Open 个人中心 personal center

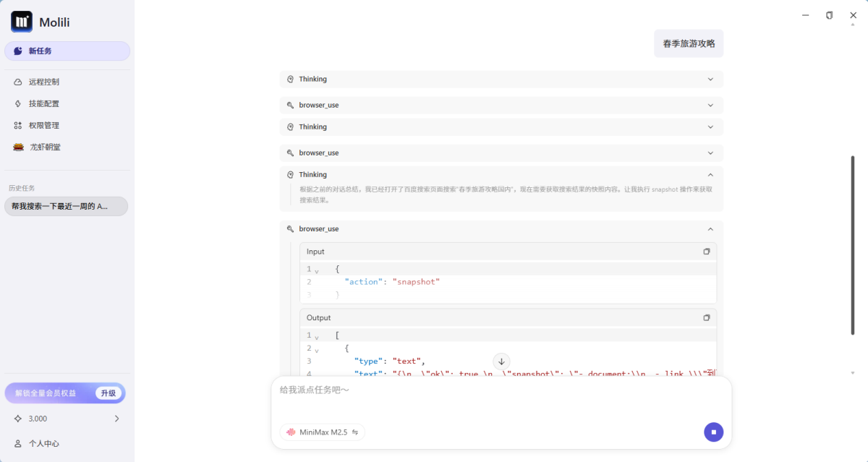[43, 443]
